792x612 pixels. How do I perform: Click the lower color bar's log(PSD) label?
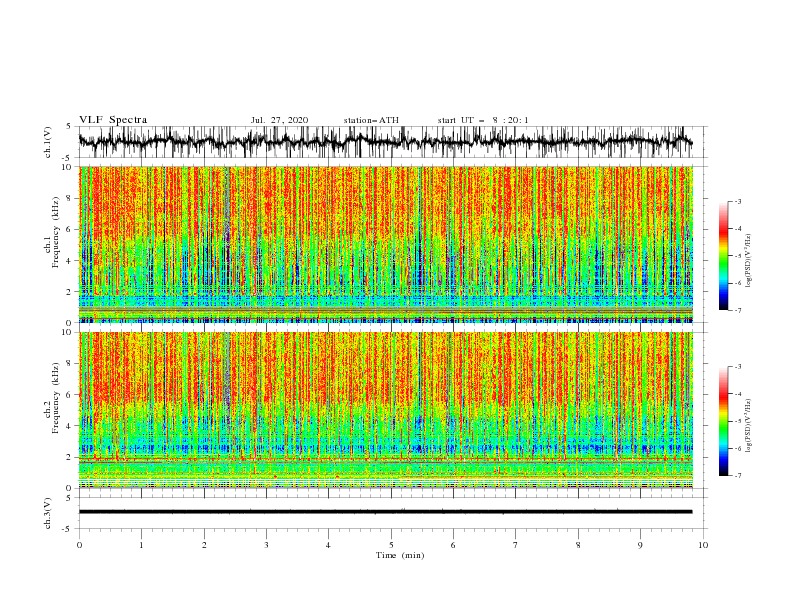click(749, 426)
